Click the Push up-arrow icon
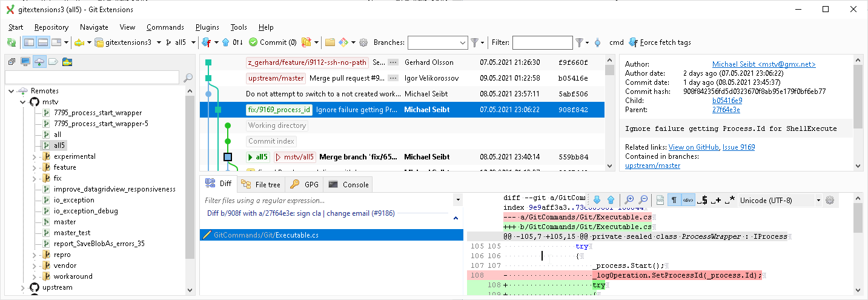This screenshot has width=868, height=300. click(225, 42)
